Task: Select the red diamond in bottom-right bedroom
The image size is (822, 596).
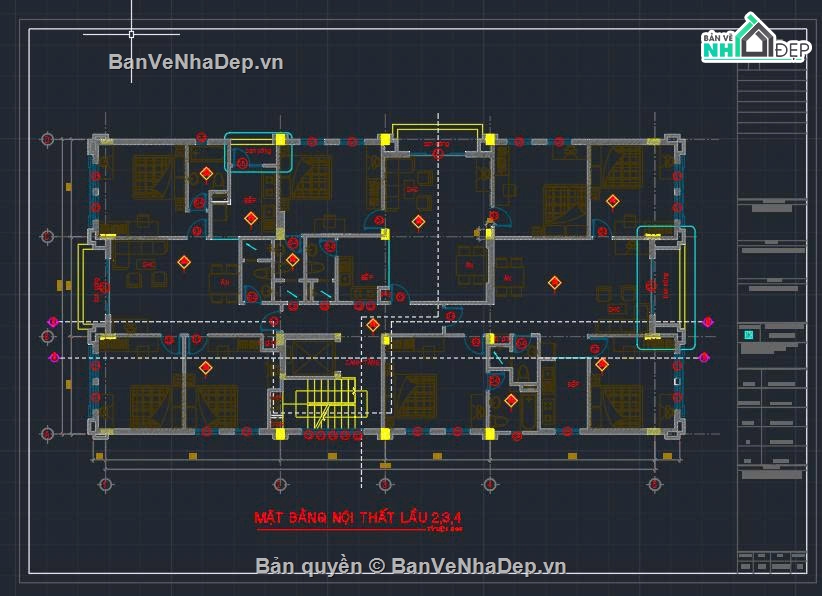Action: 602,365
